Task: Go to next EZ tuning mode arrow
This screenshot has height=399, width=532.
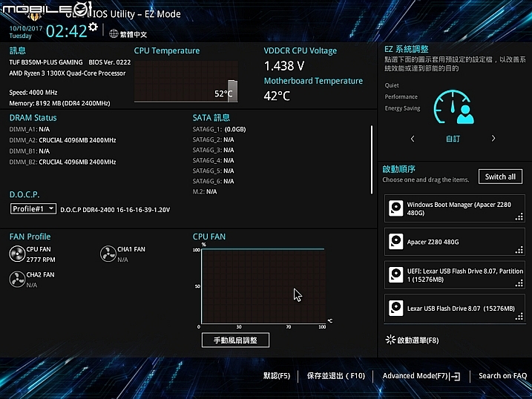Action: coord(493,138)
